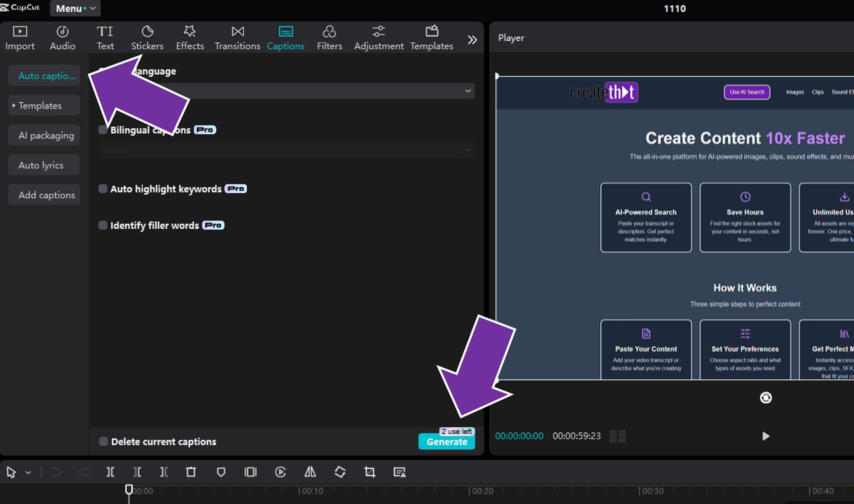
Task: Click the timeline playhead at 00:00
Action: coord(129,490)
